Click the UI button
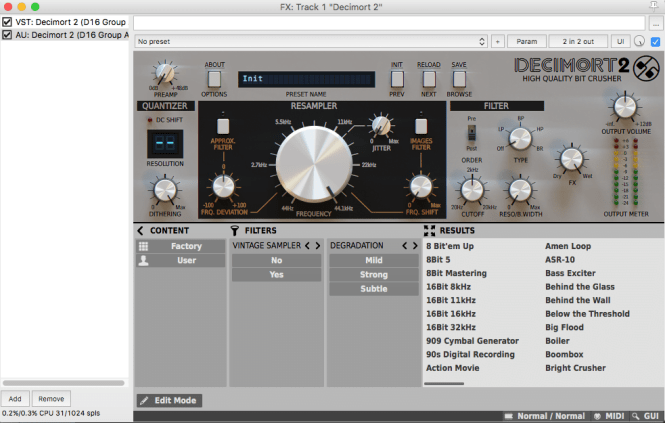This screenshot has height=423, width=665. tap(620, 42)
